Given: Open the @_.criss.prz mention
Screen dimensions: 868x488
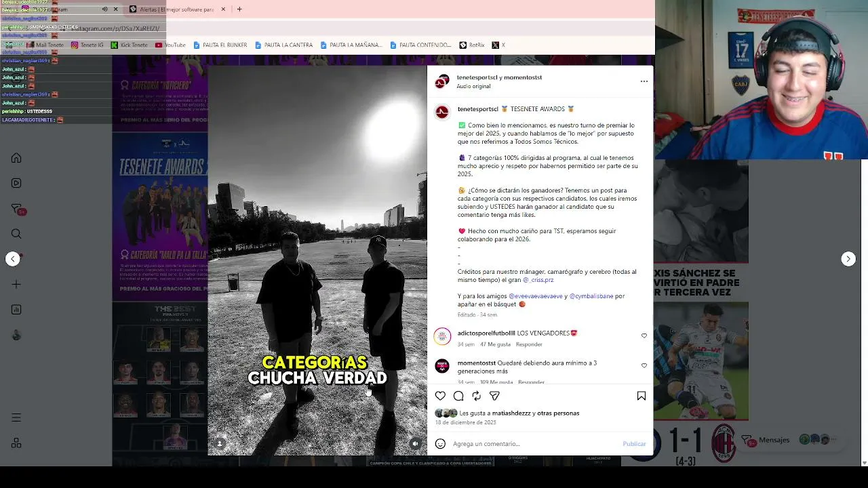Looking at the screenshot, I should tap(538, 280).
